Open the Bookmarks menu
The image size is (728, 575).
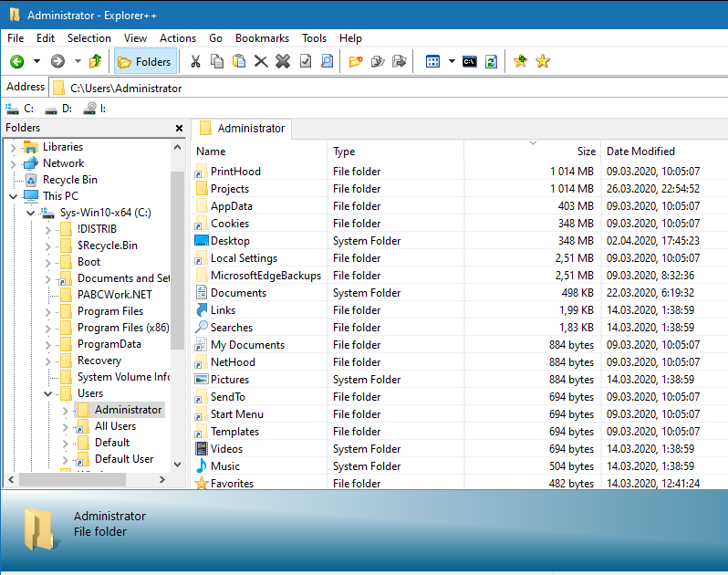(262, 38)
